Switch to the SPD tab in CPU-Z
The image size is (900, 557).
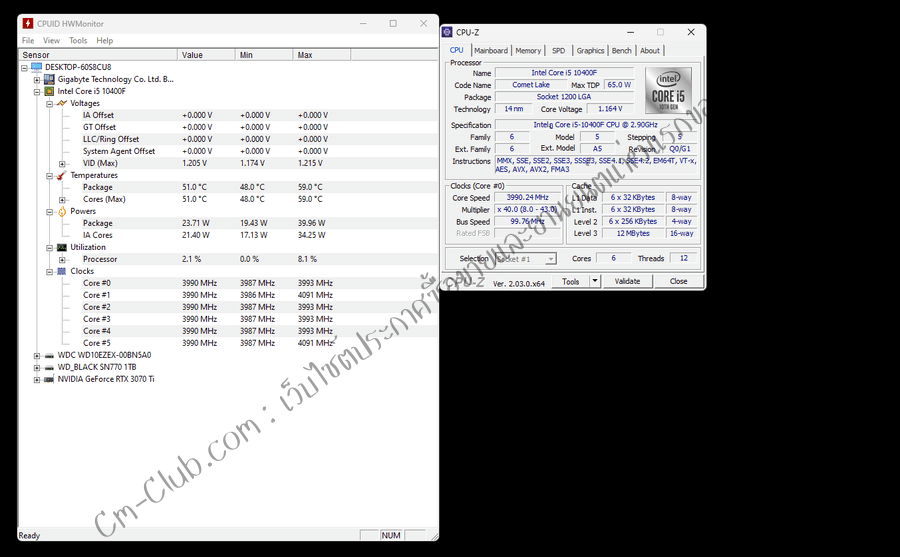(x=558, y=51)
